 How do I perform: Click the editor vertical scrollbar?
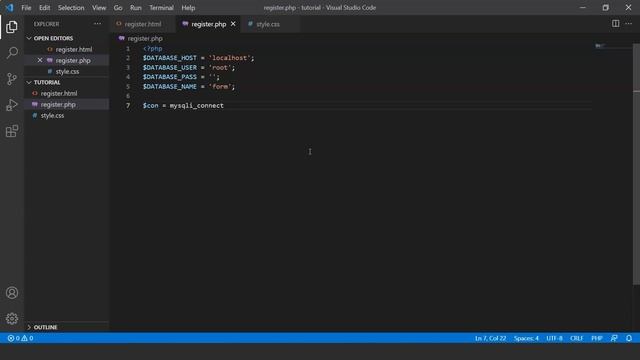(636, 163)
